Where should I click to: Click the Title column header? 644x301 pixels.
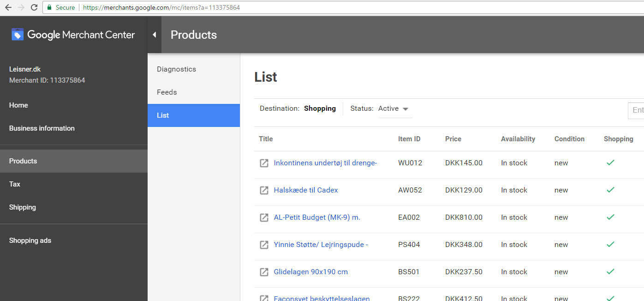(x=266, y=139)
